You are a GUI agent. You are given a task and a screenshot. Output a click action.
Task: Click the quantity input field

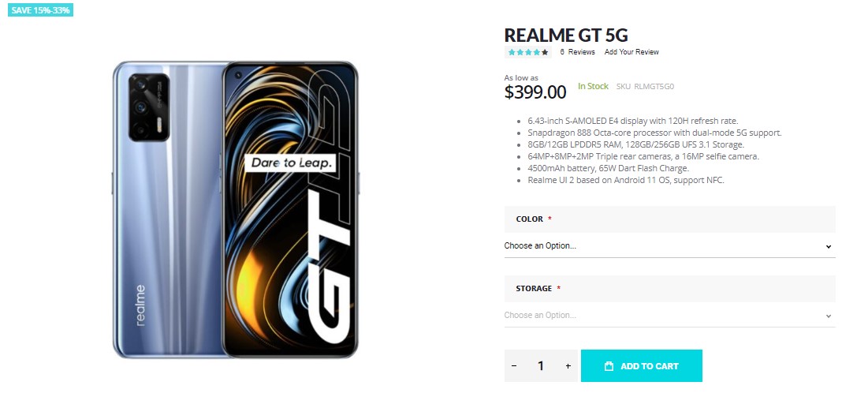pyautogui.click(x=541, y=366)
